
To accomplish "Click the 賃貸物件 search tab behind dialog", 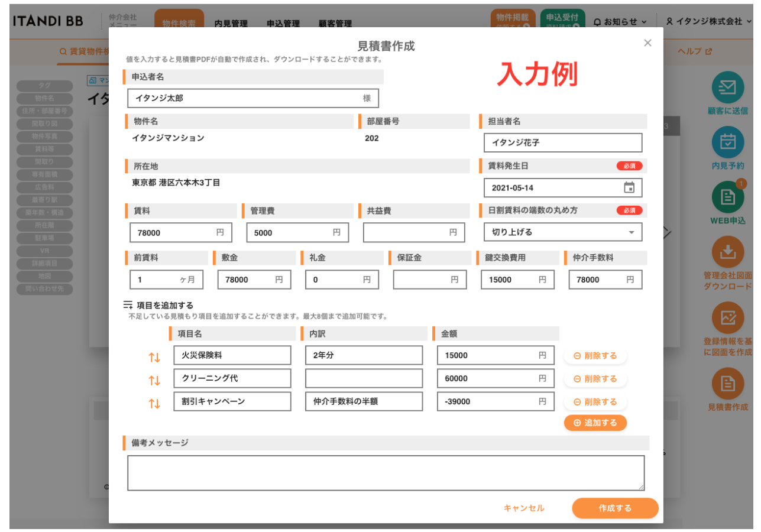I will [85, 51].
